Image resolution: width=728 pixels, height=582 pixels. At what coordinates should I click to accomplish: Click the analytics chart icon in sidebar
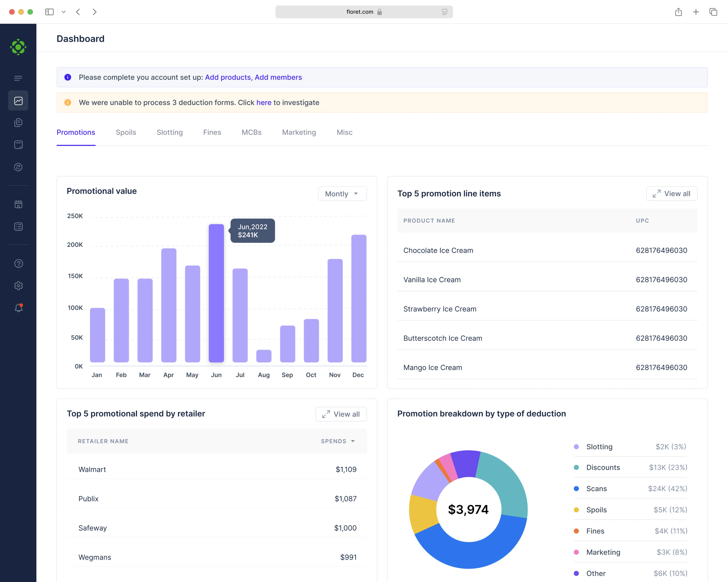[18, 101]
